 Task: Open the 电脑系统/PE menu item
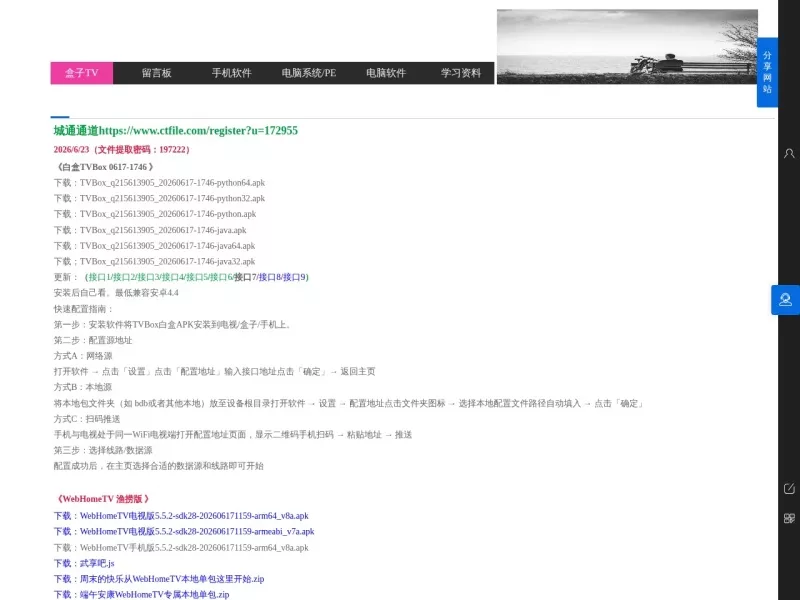309,73
